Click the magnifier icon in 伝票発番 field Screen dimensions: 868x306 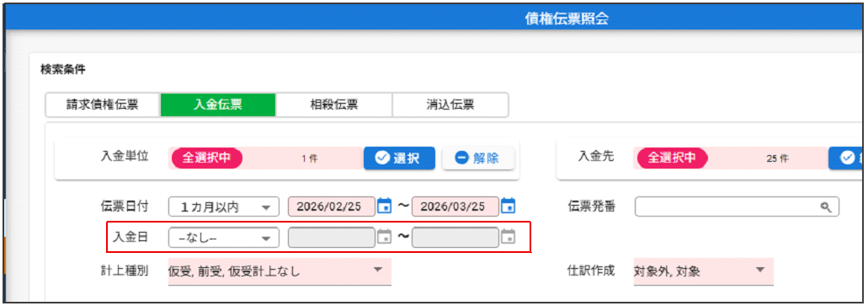point(826,207)
